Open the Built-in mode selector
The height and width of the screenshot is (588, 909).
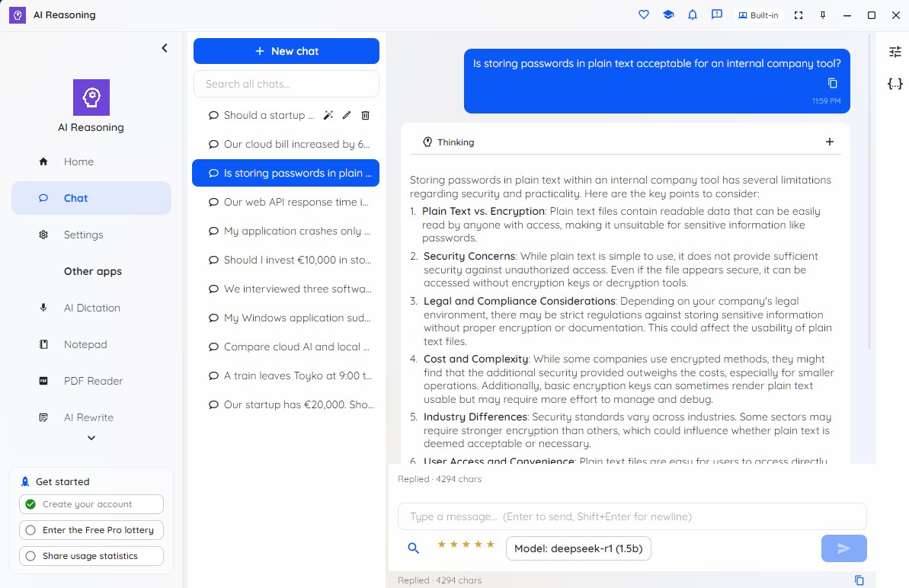pyautogui.click(x=758, y=15)
